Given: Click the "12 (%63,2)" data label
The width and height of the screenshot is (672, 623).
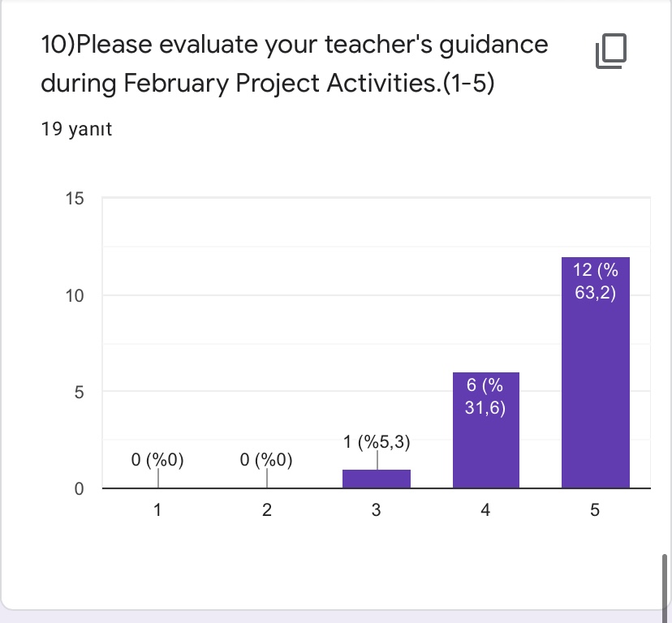Looking at the screenshot, I should coord(596,281).
